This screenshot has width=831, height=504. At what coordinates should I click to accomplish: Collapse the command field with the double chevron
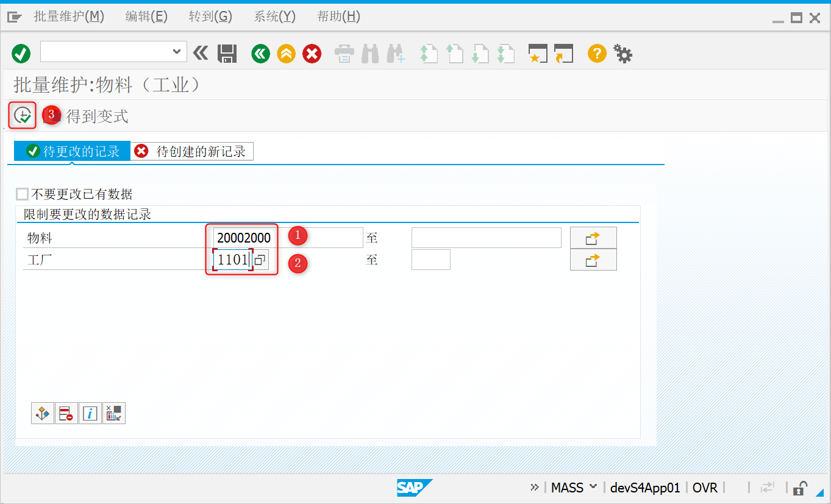point(201,53)
